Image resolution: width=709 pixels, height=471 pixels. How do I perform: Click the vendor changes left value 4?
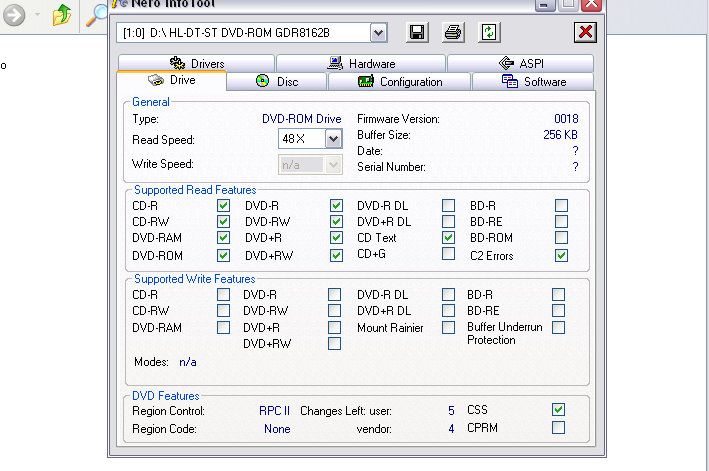[x=451, y=429]
